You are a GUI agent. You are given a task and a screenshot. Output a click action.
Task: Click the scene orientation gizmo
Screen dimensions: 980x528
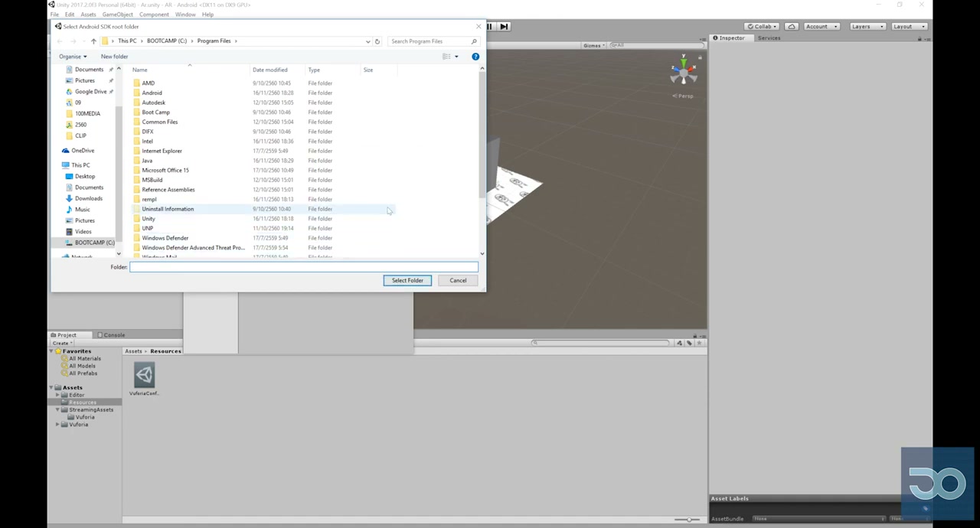tap(683, 73)
